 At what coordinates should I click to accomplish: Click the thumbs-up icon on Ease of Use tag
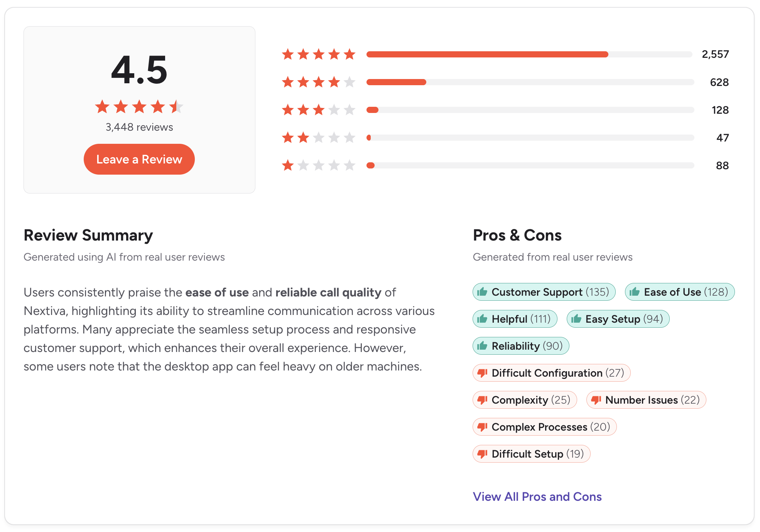click(635, 292)
